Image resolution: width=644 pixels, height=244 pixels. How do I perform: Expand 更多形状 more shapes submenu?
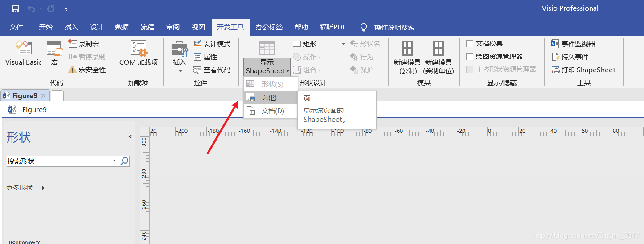tap(25, 188)
